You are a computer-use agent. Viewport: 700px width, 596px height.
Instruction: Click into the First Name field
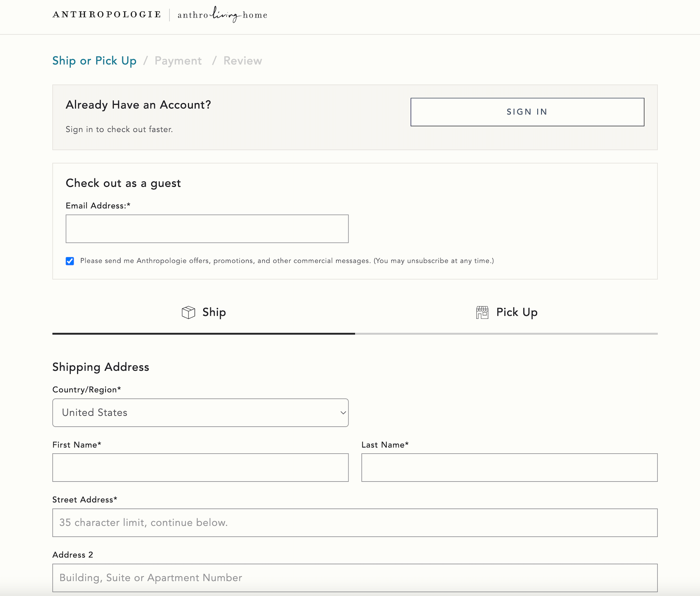(x=200, y=468)
